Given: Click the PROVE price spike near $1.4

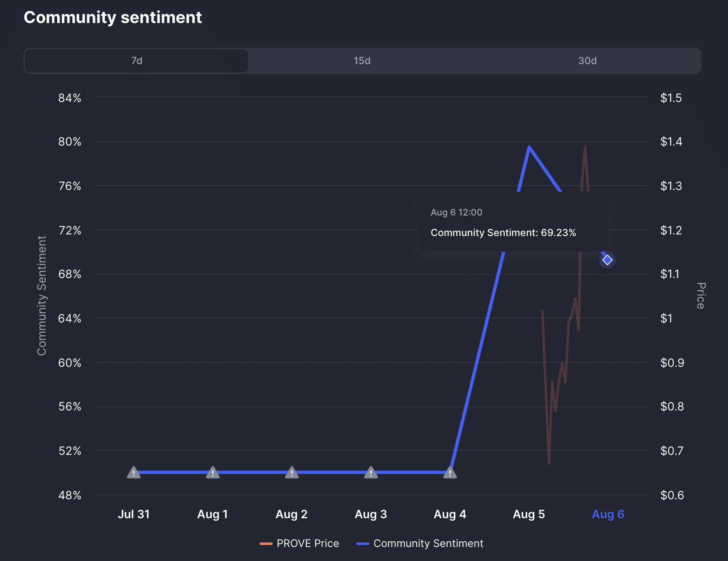Looking at the screenshot, I should 585,146.
